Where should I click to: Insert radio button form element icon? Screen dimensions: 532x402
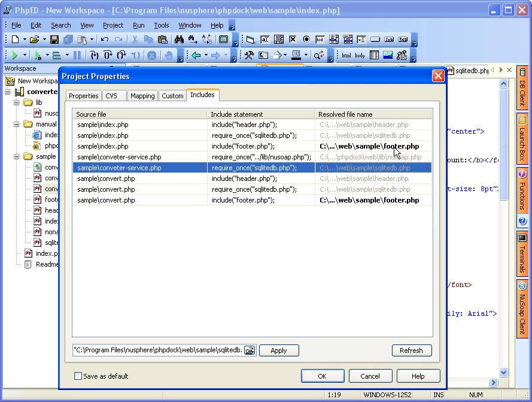coord(306,40)
